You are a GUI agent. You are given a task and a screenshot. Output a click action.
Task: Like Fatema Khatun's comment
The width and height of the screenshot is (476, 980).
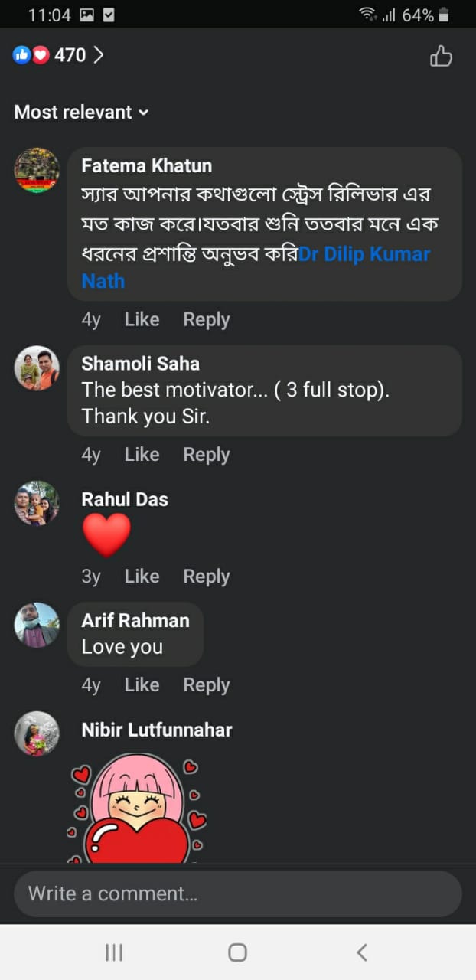[142, 319]
